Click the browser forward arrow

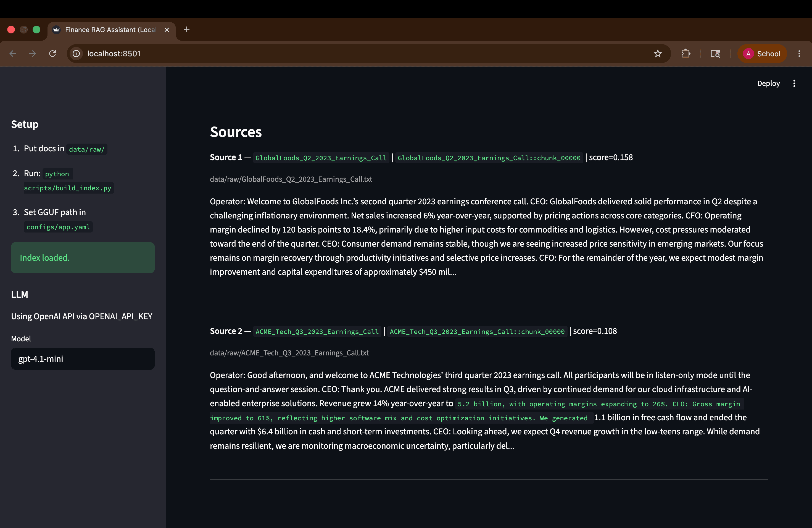32,54
